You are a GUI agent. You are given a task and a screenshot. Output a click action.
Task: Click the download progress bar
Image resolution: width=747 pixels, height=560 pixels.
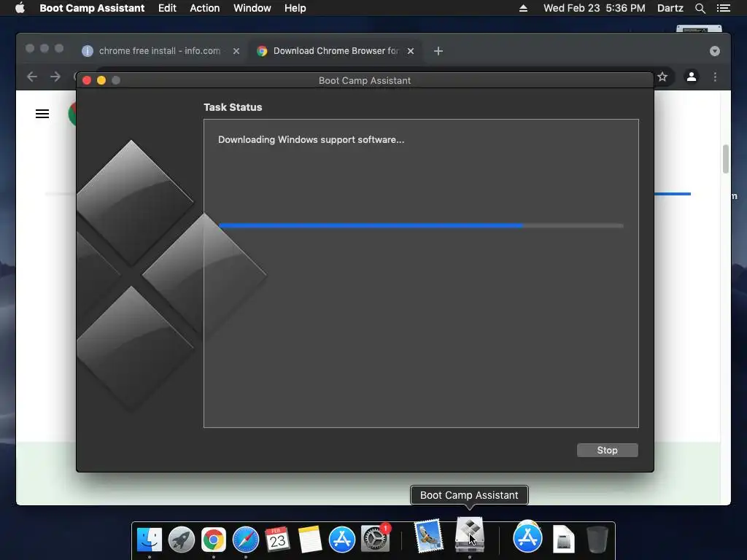421,226
